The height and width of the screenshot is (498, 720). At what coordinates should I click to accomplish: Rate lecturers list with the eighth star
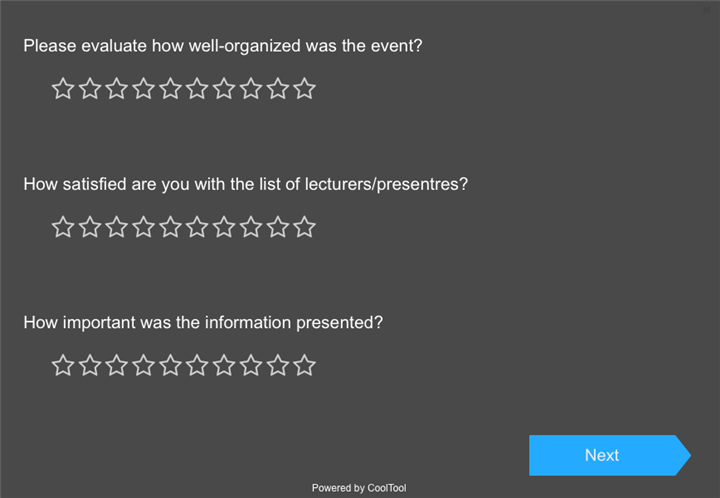tap(252, 227)
